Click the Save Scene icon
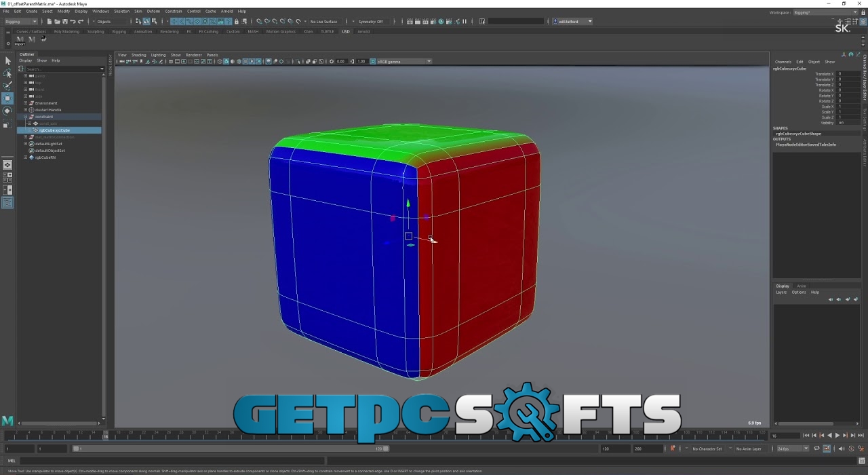Viewport: 868px width, 475px height. [x=64, y=22]
